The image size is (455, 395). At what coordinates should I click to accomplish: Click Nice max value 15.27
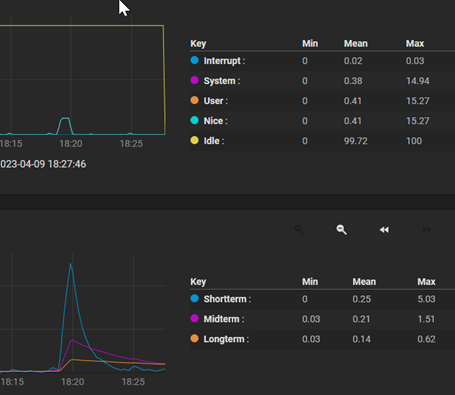(418, 121)
